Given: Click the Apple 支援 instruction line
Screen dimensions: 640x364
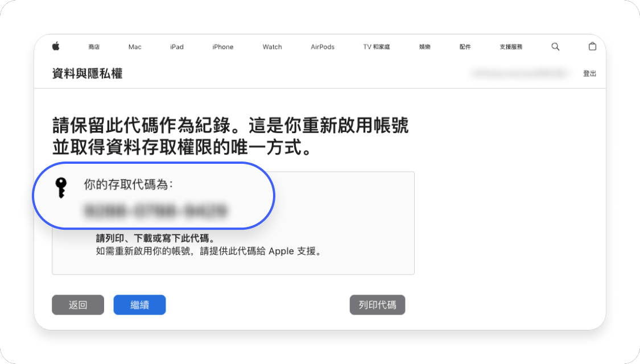Looking at the screenshot, I should (210, 251).
